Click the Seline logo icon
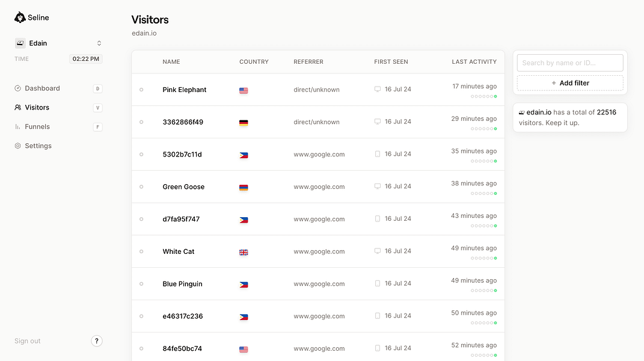Image resolution: width=644 pixels, height=361 pixels. point(20,17)
